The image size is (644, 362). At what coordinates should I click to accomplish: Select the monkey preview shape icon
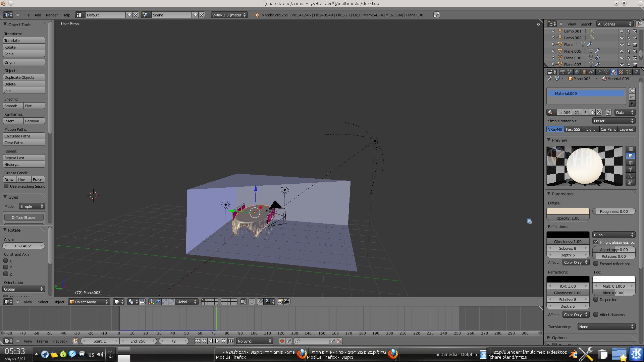click(631, 169)
